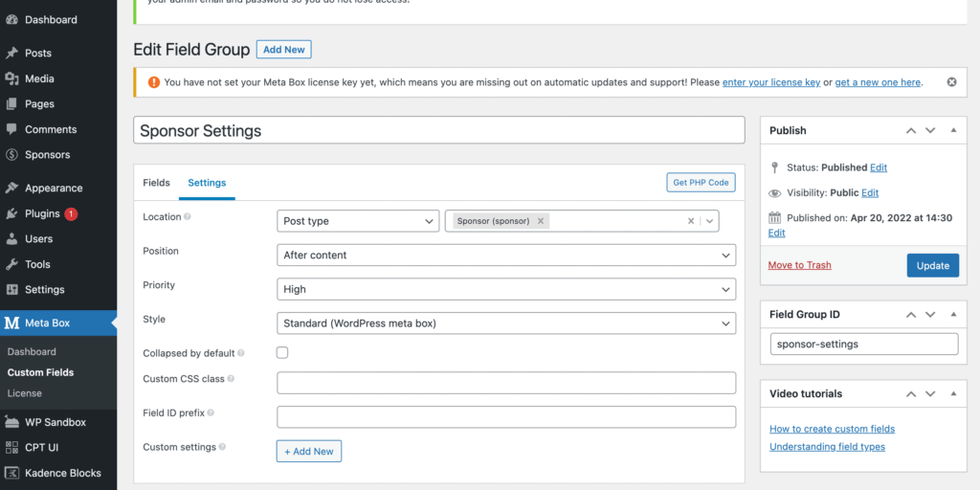
Task: Open Custom Fields submenu item
Action: [40, 372]
